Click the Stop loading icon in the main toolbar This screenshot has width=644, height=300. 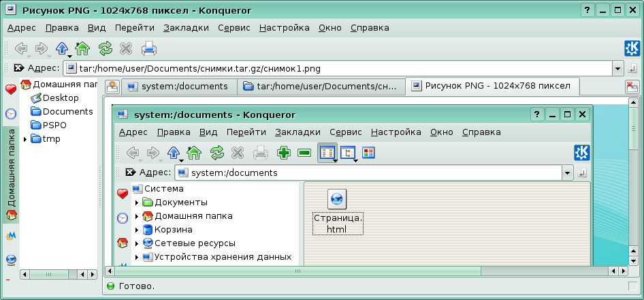[x=126, y=48]
